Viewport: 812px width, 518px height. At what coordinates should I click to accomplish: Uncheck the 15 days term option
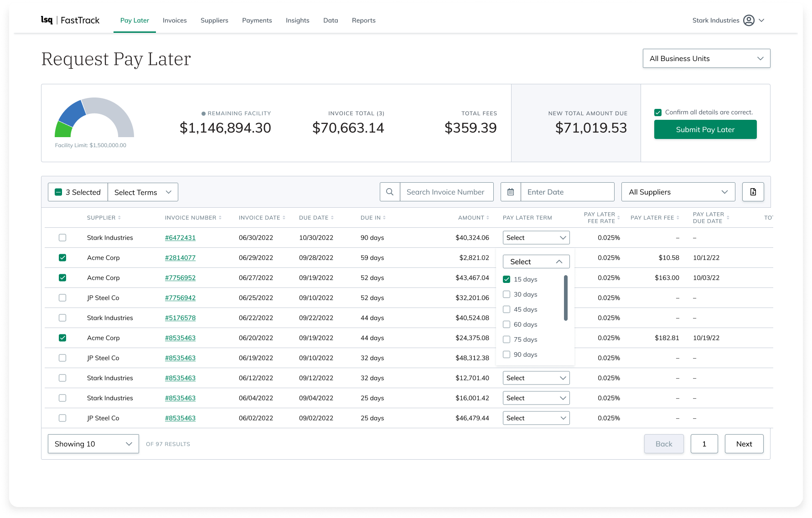tap(507, 279)
